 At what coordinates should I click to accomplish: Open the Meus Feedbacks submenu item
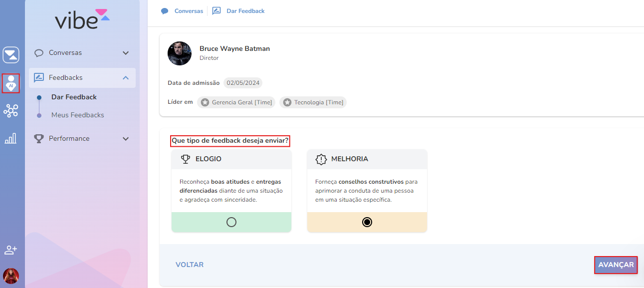point(78,115)
